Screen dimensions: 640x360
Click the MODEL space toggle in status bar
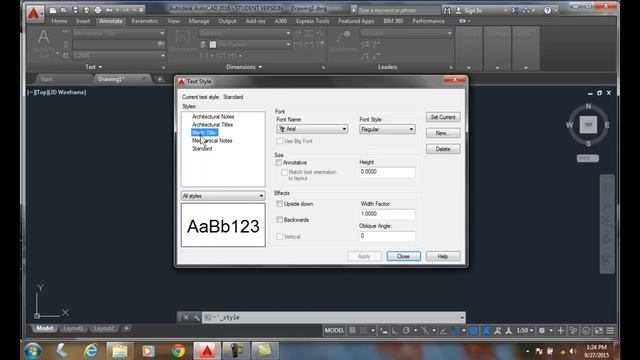(334, 331)
